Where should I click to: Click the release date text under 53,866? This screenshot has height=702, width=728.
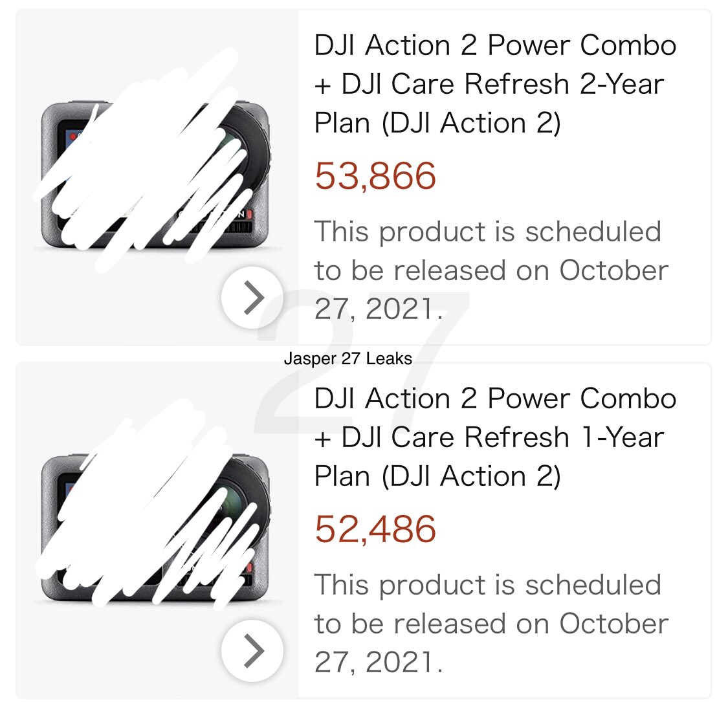click(491, 270)
